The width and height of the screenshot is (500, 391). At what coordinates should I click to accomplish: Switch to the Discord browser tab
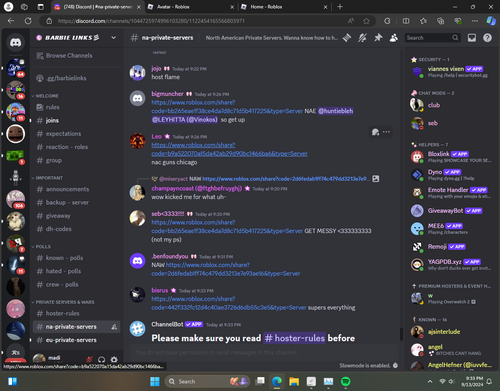tap(97, 7)
